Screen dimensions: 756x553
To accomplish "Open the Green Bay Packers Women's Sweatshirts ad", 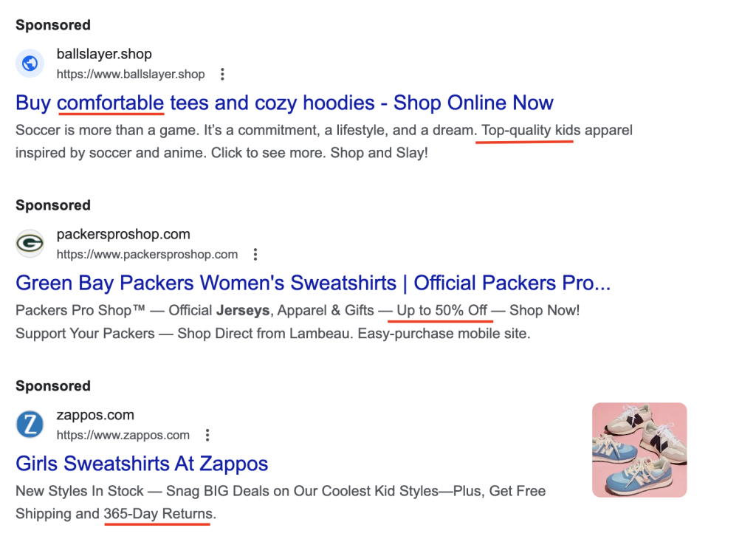I will pos(313,283).
